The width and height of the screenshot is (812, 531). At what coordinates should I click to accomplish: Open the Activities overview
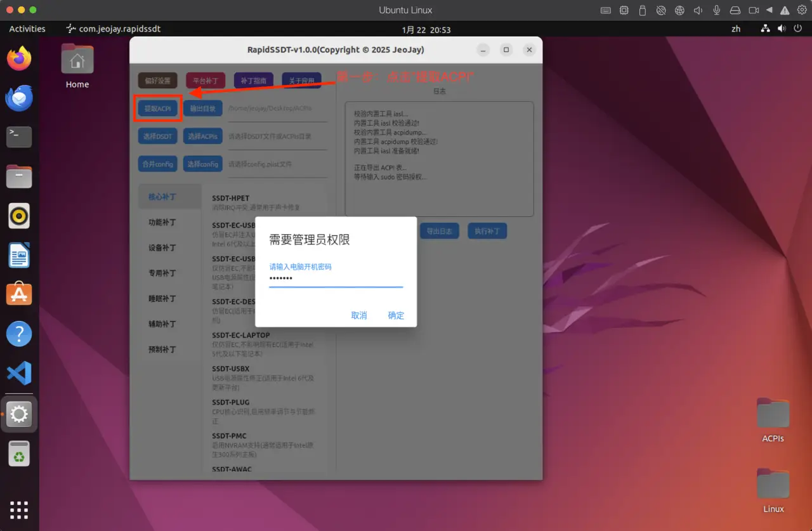point(27,29)
